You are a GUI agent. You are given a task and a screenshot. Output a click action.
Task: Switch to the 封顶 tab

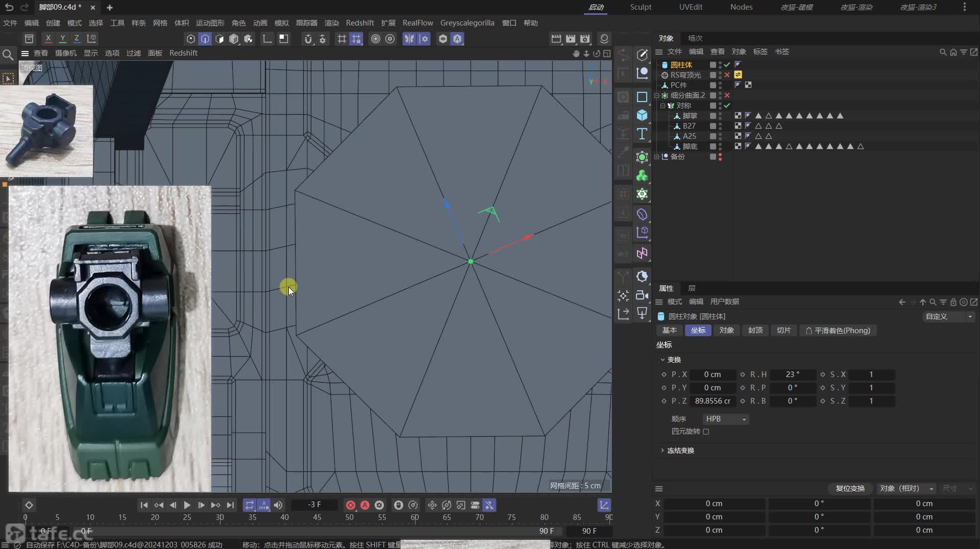point(755,331)
